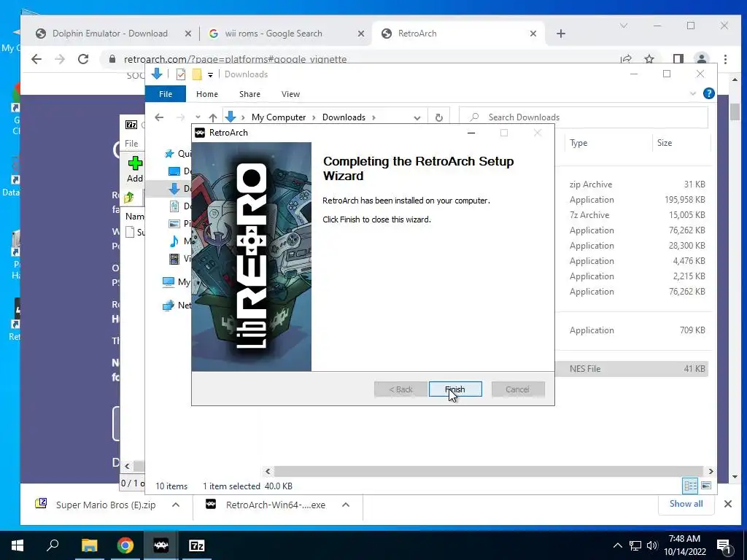Open Chrome three-dot menu
The height and width of the screenshot is (560, 747).
pos(725,59)
